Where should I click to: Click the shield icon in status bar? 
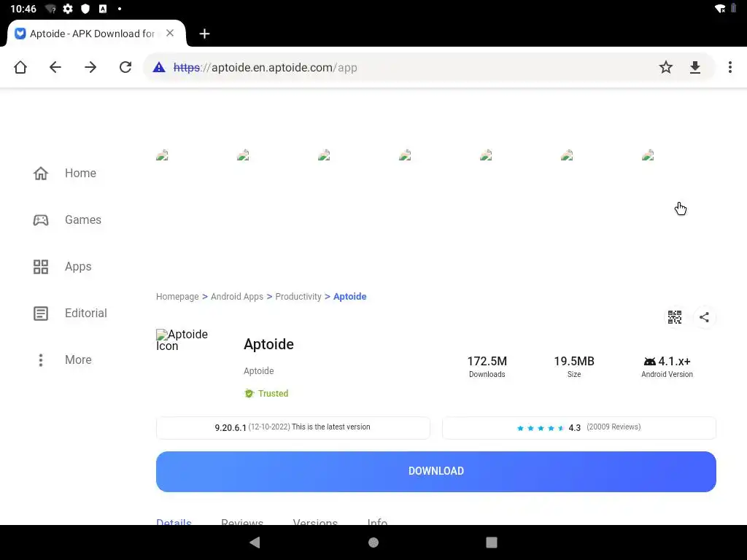pyautogui.click(x=85, y=9)
